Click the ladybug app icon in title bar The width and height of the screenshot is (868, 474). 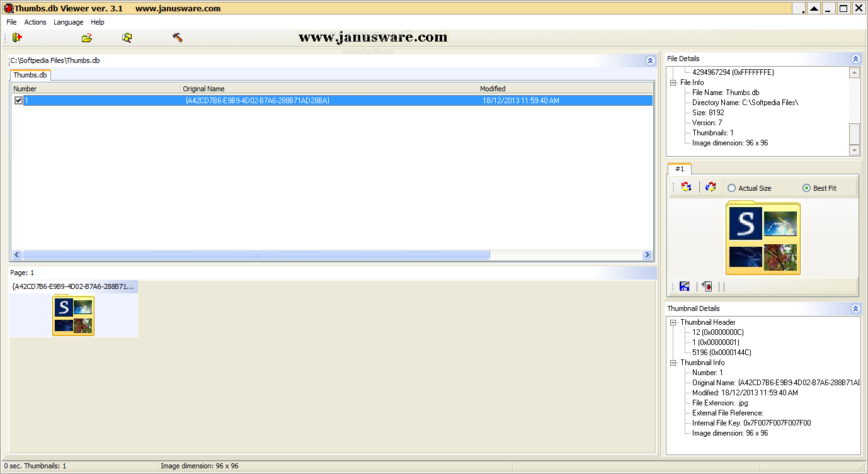tap(9, 8)
